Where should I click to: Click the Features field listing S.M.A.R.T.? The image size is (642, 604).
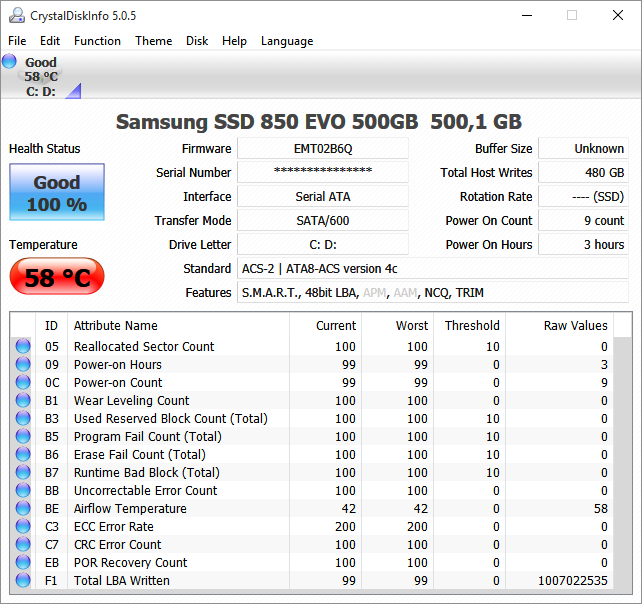tap(433, 292)
